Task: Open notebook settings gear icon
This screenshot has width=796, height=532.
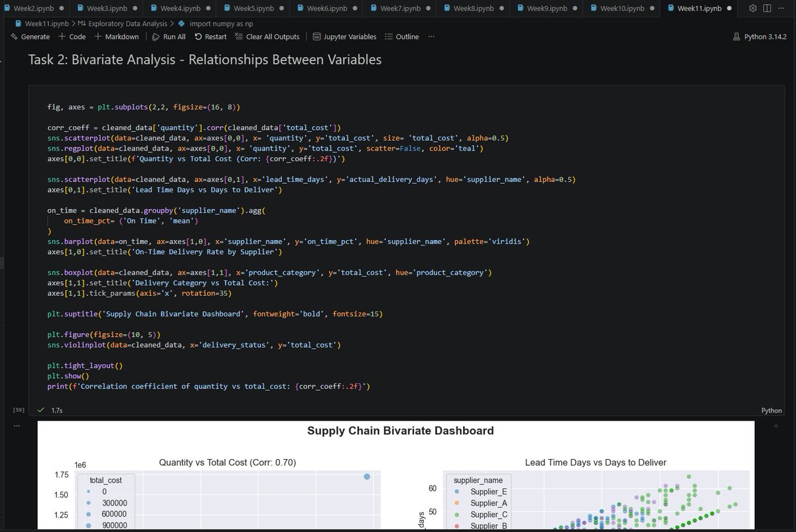Action: 753,8
